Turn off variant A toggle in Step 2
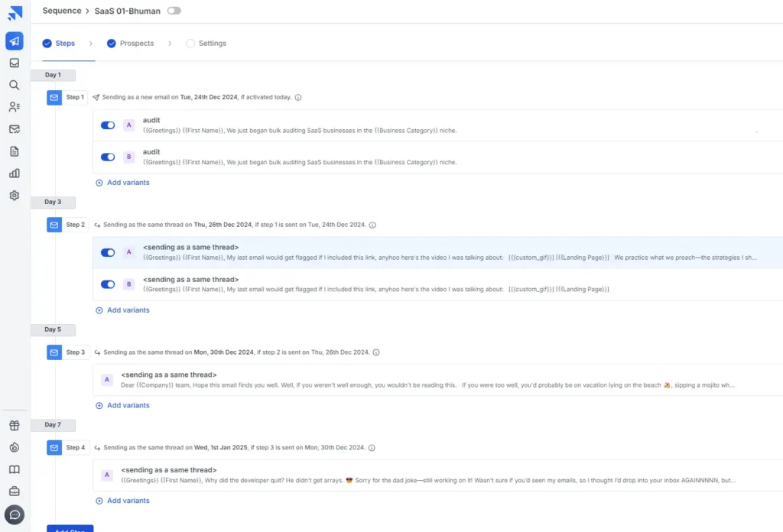This screenshot has width=783, height=532. [x=108, y=252]
